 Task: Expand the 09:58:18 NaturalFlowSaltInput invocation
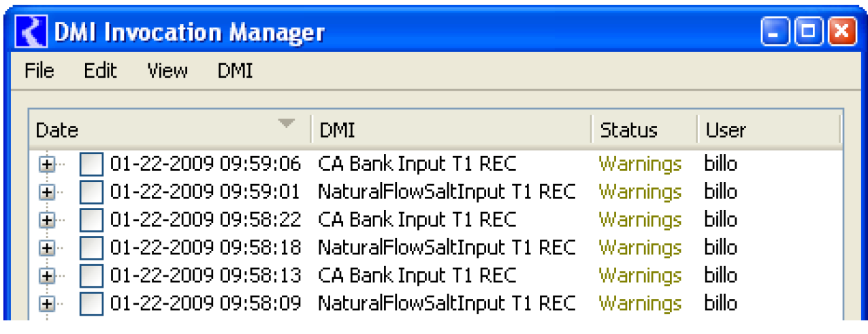46,247
